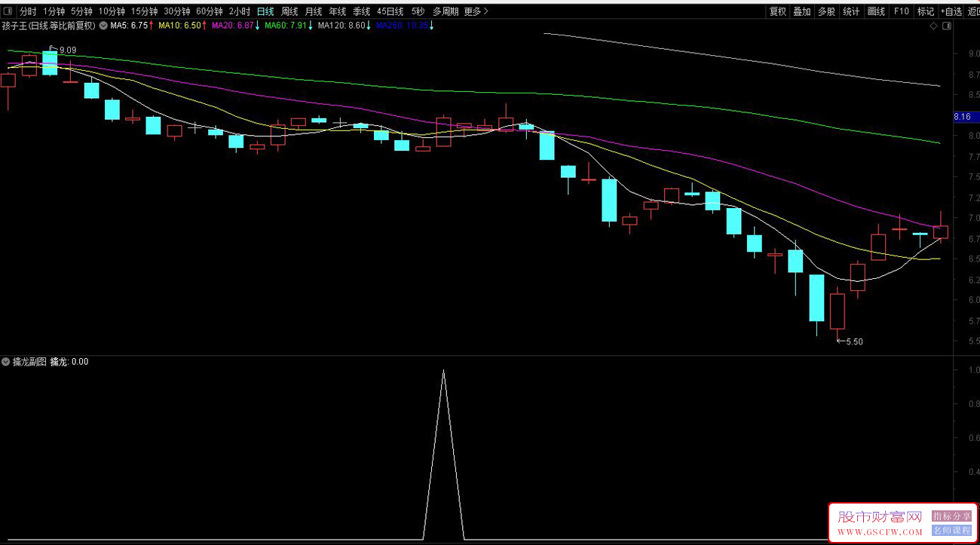Switch to 分时 tab
The width and height of the screenshot is (980, 545).
coord(28,11)
